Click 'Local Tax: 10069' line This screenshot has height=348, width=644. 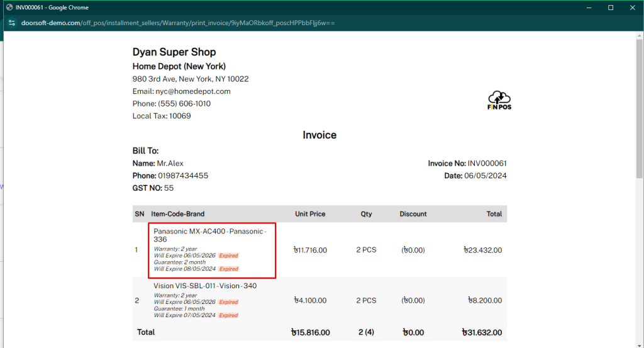click(162, 116)
